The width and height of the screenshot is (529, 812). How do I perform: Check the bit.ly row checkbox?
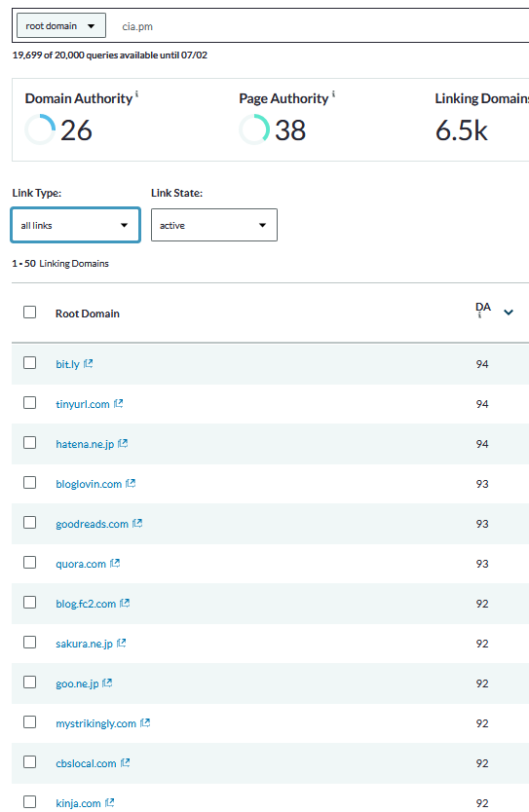coord(29,362)
